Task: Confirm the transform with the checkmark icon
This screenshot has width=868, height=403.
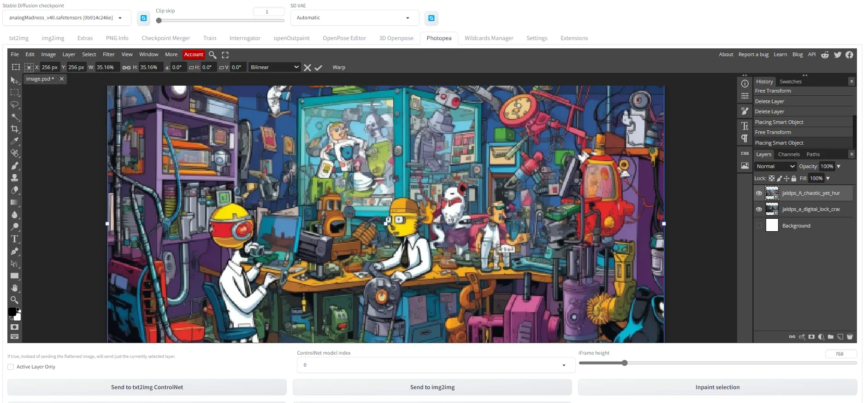Action: [319, 68]
